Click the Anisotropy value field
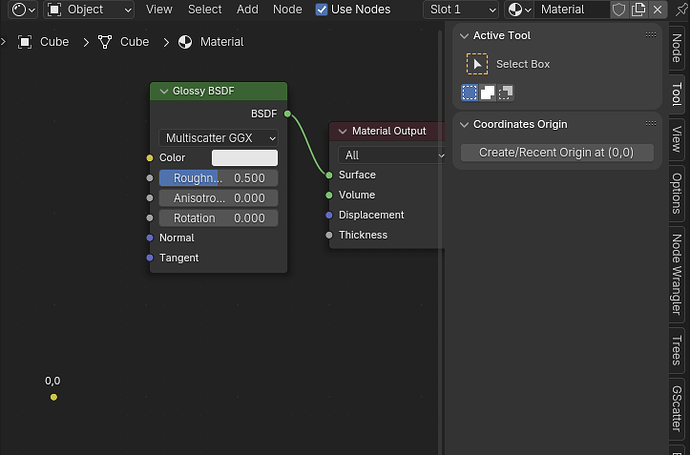 [x=218, y=198]
